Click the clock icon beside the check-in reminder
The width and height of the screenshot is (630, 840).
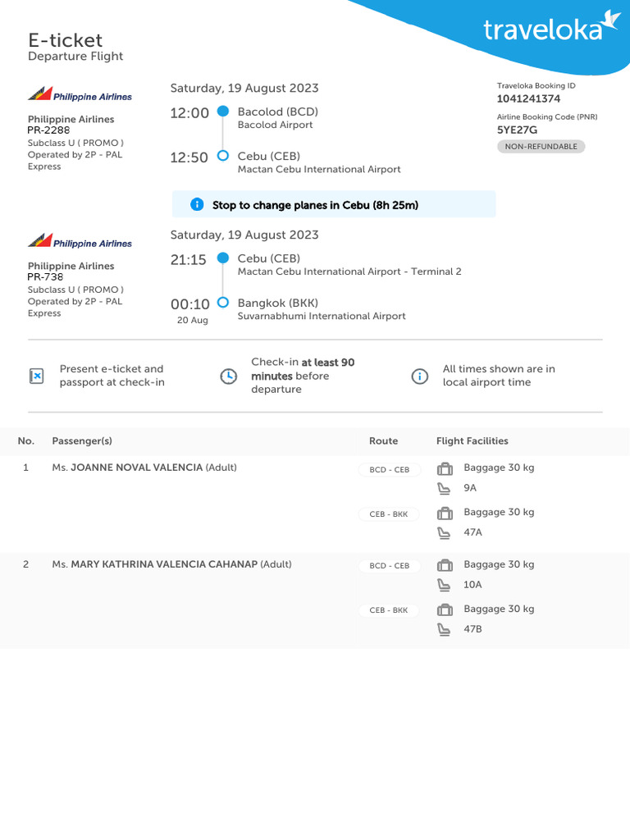[229, 376]
